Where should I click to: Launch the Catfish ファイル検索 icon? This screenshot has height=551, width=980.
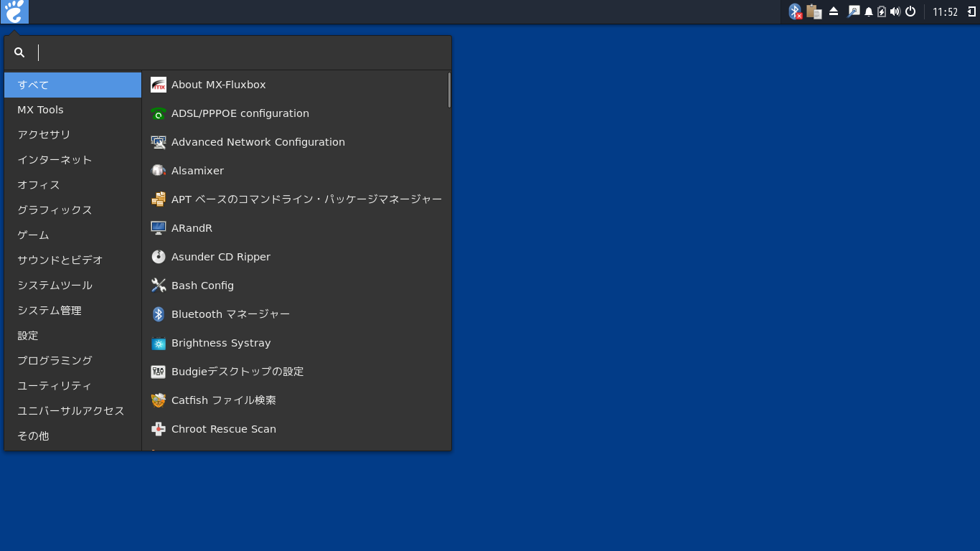pyautogui.click(x=159, y=400)
